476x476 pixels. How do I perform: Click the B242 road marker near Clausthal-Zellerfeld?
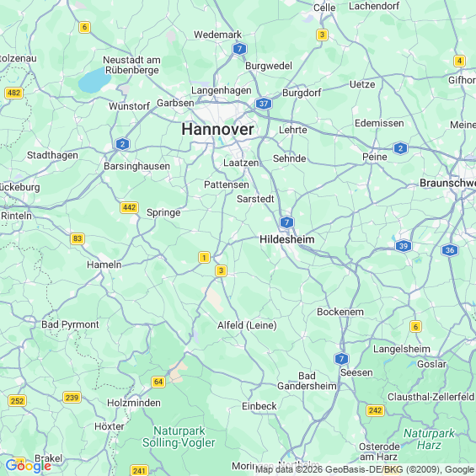375,410
